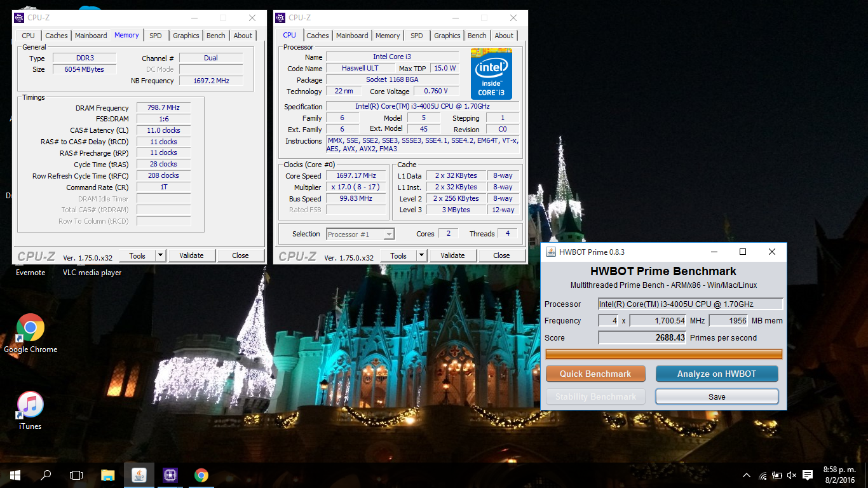This screenshot has width=868, height=488.
Task: Click Tools button in the CPU window
Action: tap(398, 255)
